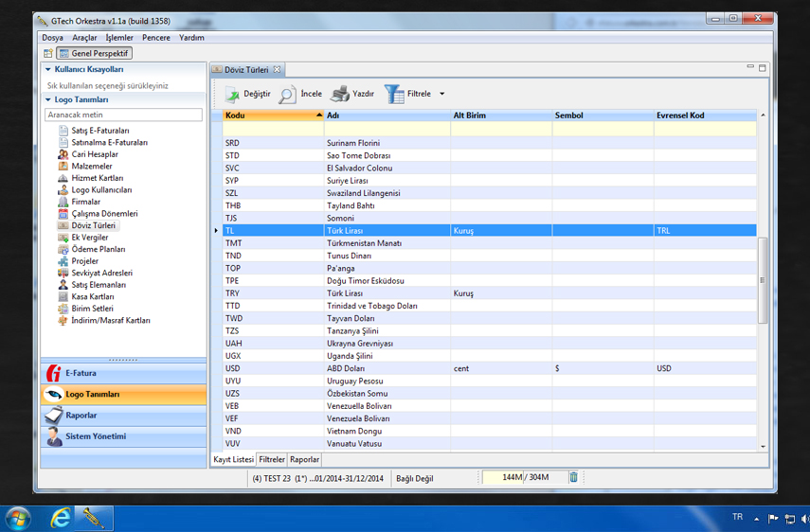Click the Kodu filter row cell
The width and height of the screenshot is (810, 532).
(273, 129)
